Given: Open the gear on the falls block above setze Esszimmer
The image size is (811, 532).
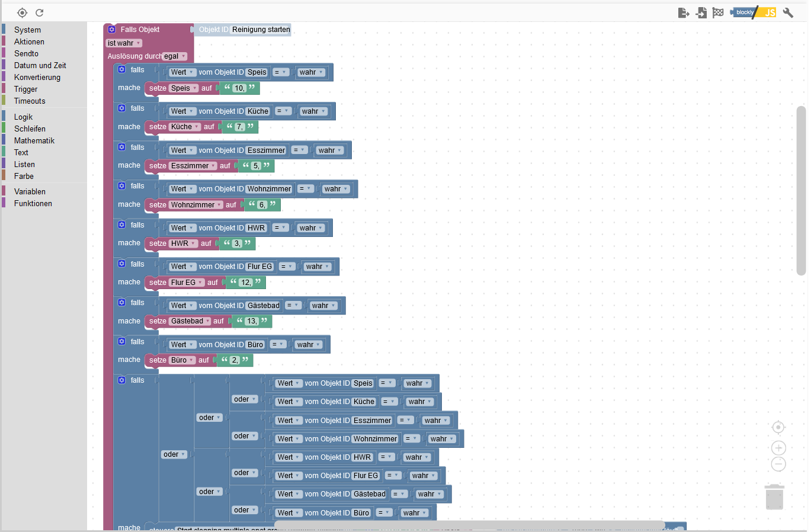Looking at the screenshot, I should [x=121, y=147].
